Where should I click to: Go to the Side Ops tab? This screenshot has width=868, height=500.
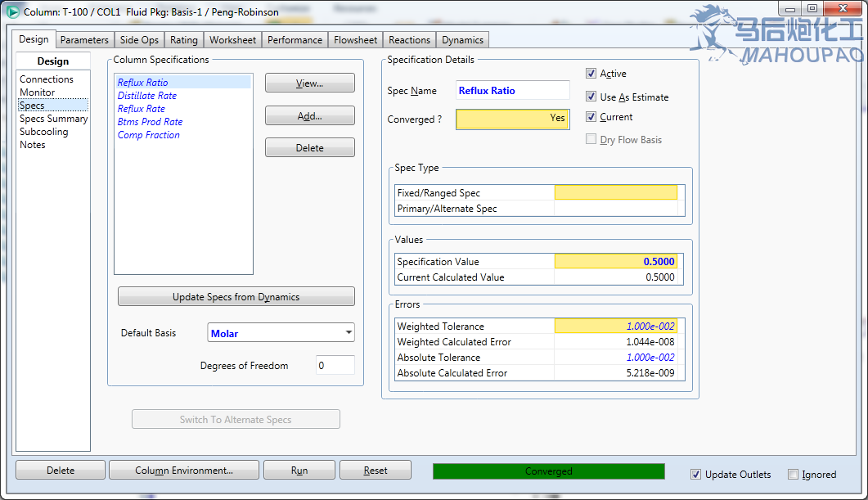tap(139, 40)
